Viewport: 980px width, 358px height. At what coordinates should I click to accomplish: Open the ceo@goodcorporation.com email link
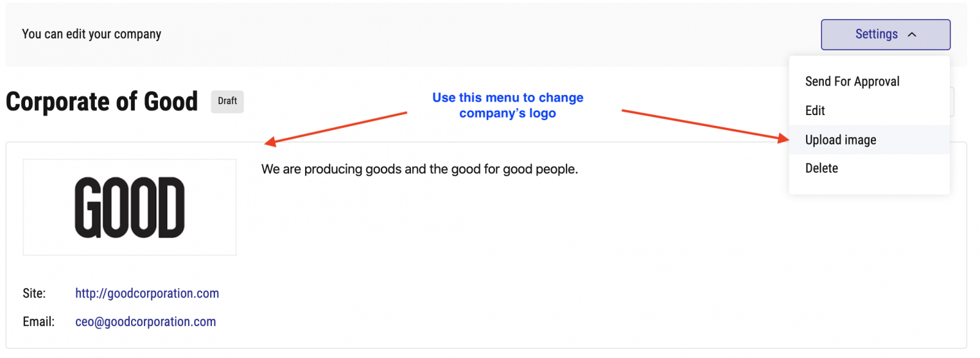[146, 322]
